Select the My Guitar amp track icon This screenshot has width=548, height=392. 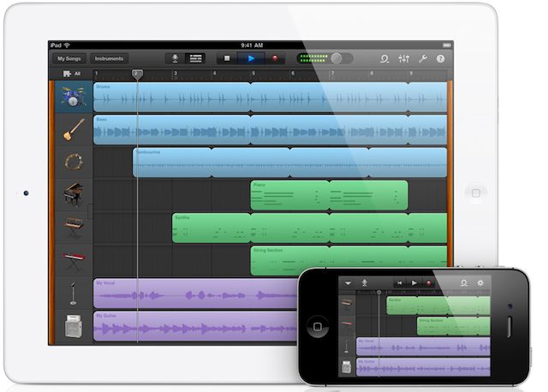(x=72, y=326)
